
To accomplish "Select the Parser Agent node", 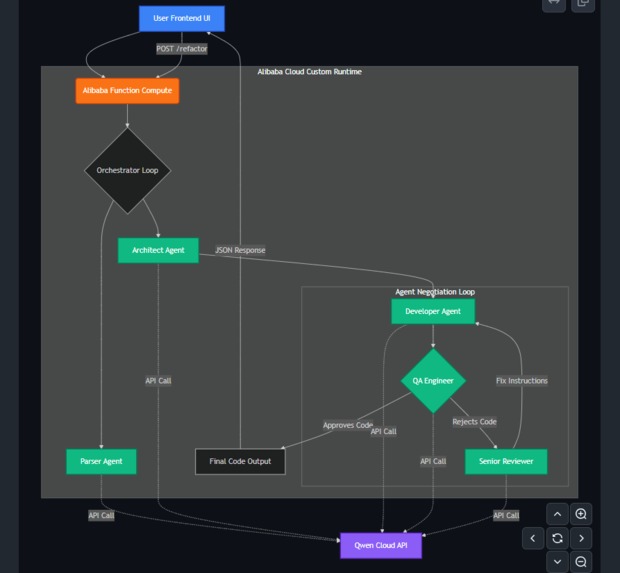I will point(101,461).
